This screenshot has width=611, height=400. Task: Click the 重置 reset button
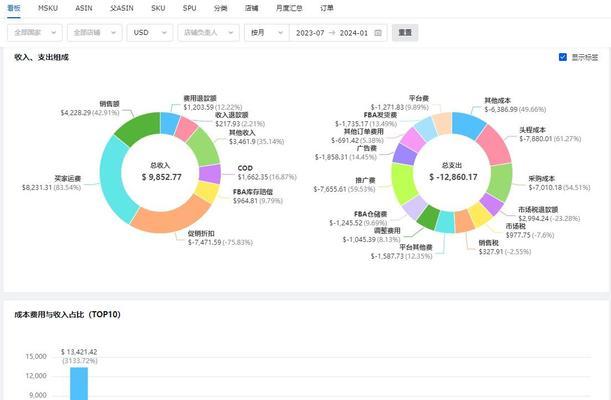405,33
